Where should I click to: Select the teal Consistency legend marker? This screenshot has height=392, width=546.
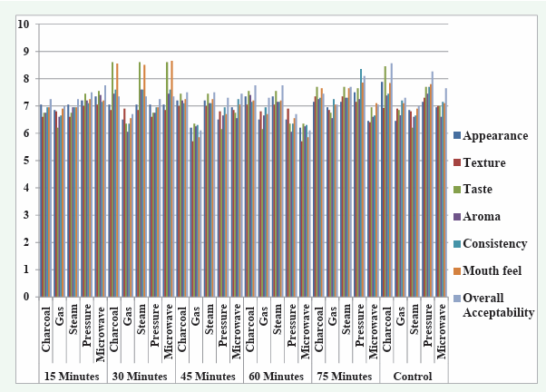457,243
